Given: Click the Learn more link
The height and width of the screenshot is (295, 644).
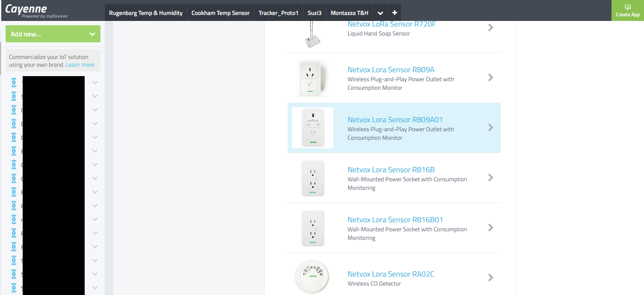Looking at the screenshot, I should pyautogui.click(x=80, y=65).
